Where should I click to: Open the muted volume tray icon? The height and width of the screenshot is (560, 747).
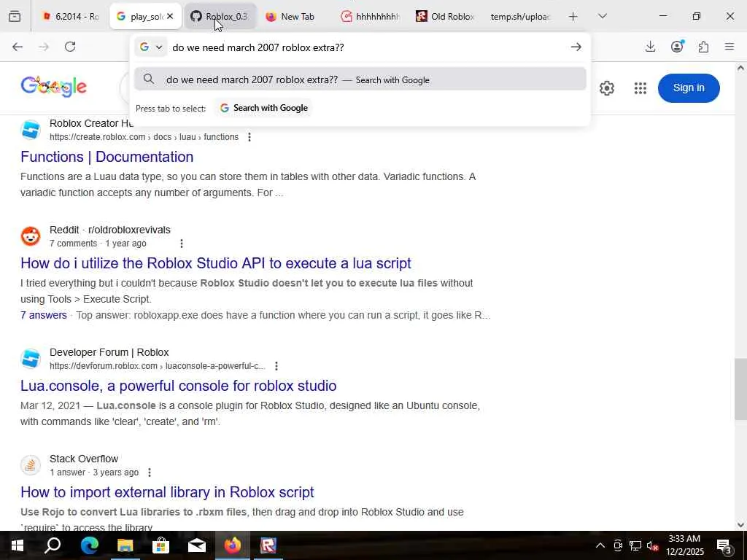click(653, 545)
